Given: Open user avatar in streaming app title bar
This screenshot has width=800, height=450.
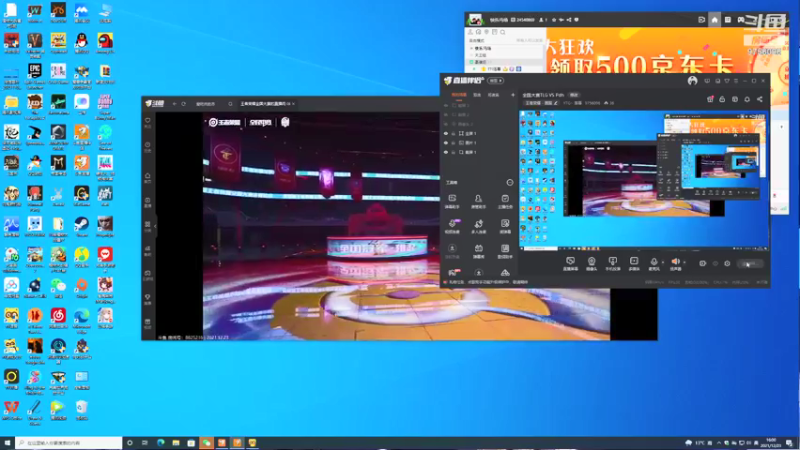Looking at the screenshot, I should pos(692,81).
